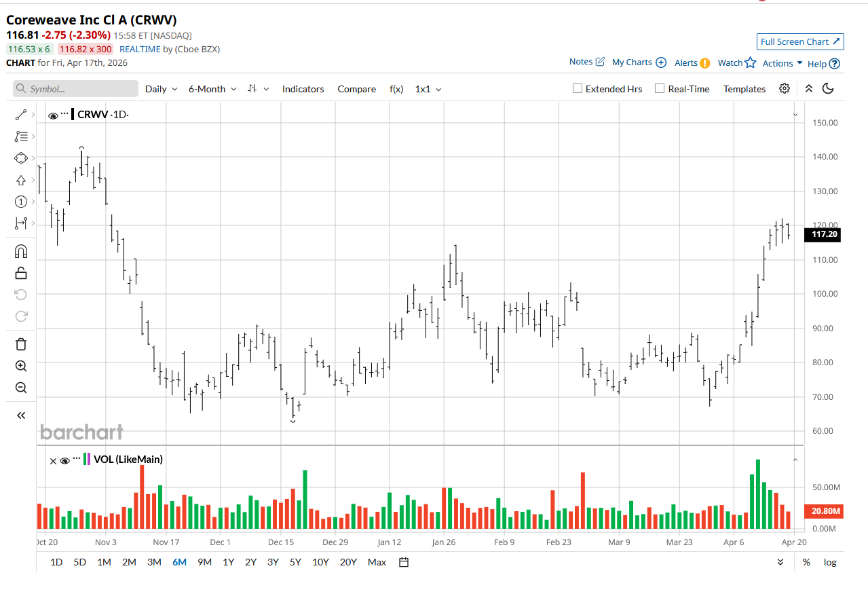Select the Max time range

(x=377, y=562)
